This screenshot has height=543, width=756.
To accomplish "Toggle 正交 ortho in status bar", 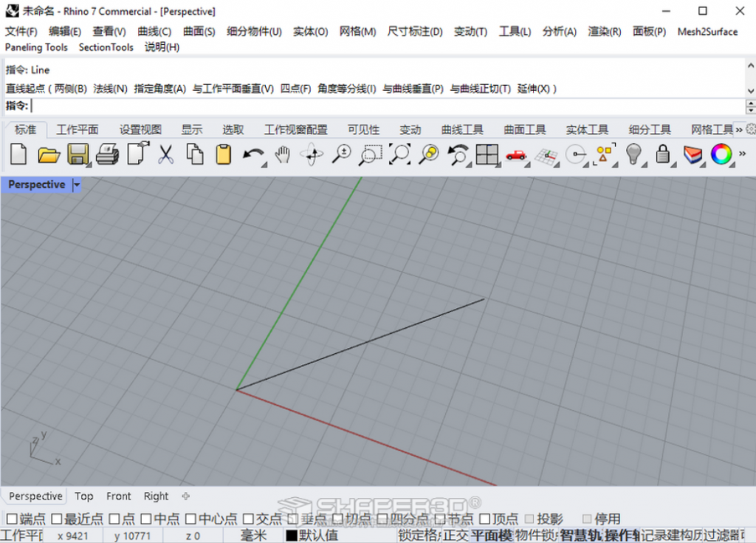I will (456, 536).
